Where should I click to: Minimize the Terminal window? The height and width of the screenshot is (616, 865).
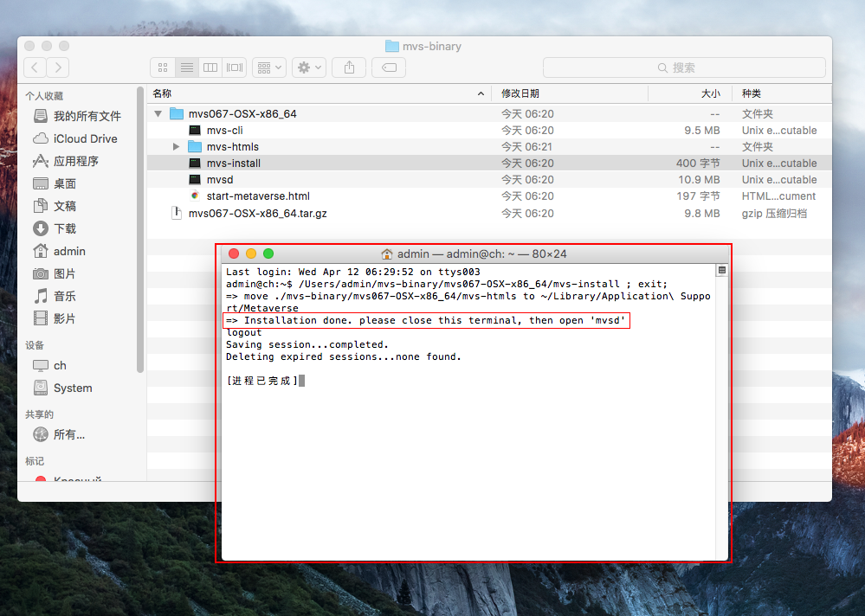tap(251, 253)
